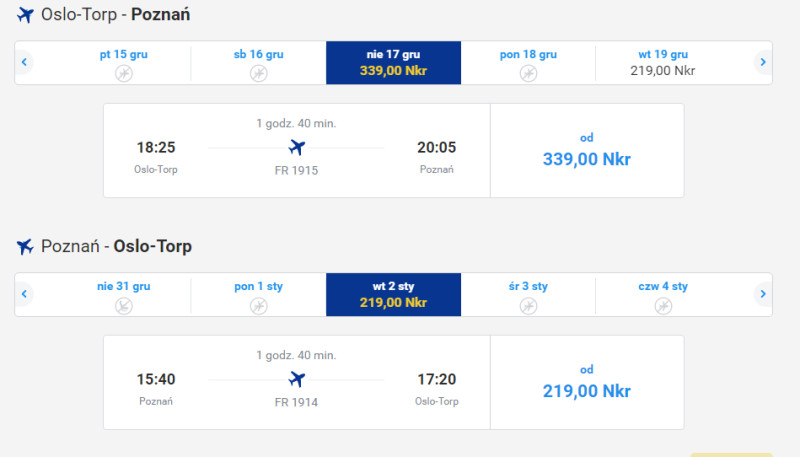Choose the 219,00 Nkr return fare
This screenshot has height=457, width=800.
click(587, 383)
